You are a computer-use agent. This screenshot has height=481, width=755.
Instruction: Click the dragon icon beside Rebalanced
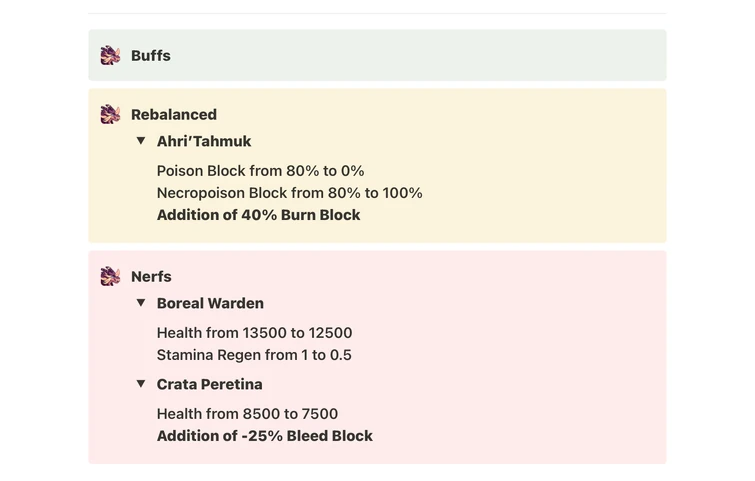click(110, 115)
